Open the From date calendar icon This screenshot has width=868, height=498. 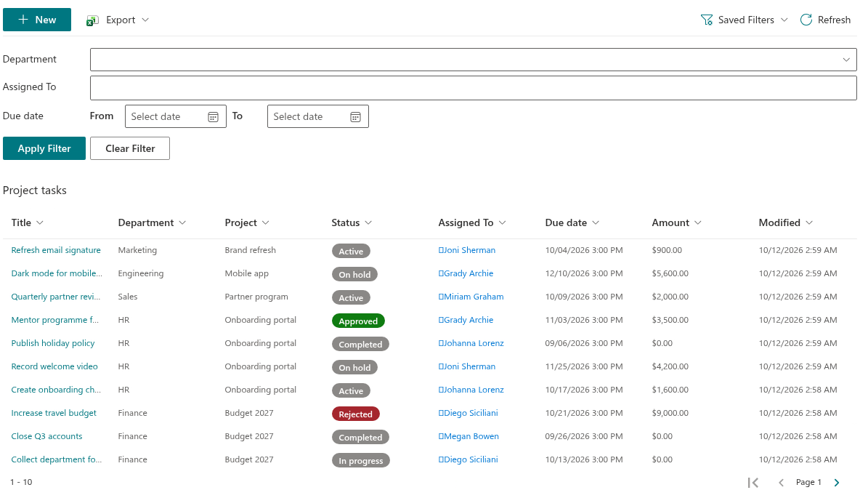click(x=213, y=117)
